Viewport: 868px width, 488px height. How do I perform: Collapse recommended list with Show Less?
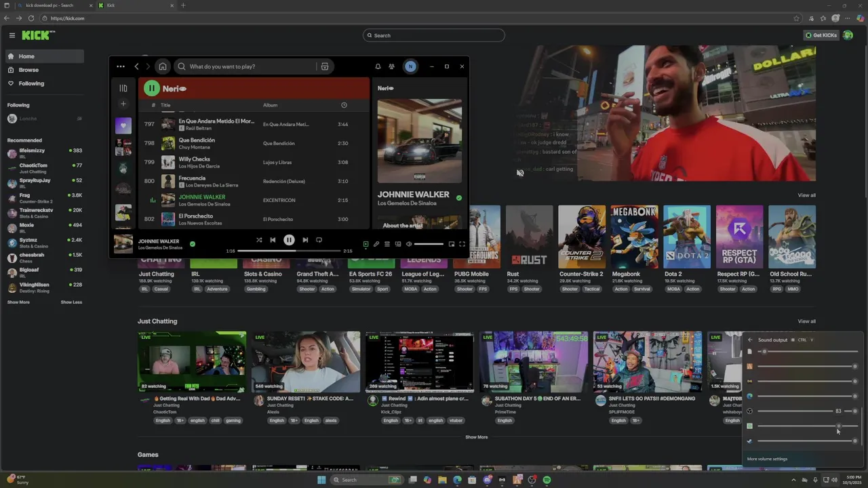point(71,302)
